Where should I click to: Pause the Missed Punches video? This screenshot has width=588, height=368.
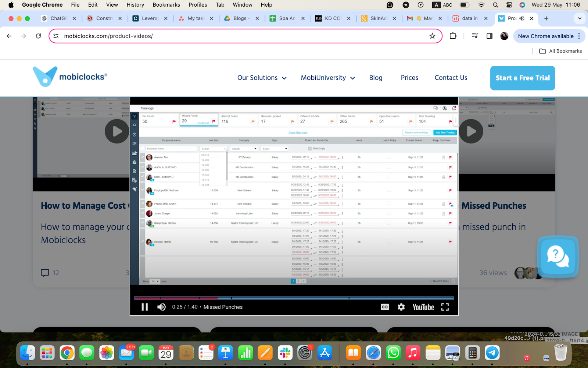(x=145, y=307)
